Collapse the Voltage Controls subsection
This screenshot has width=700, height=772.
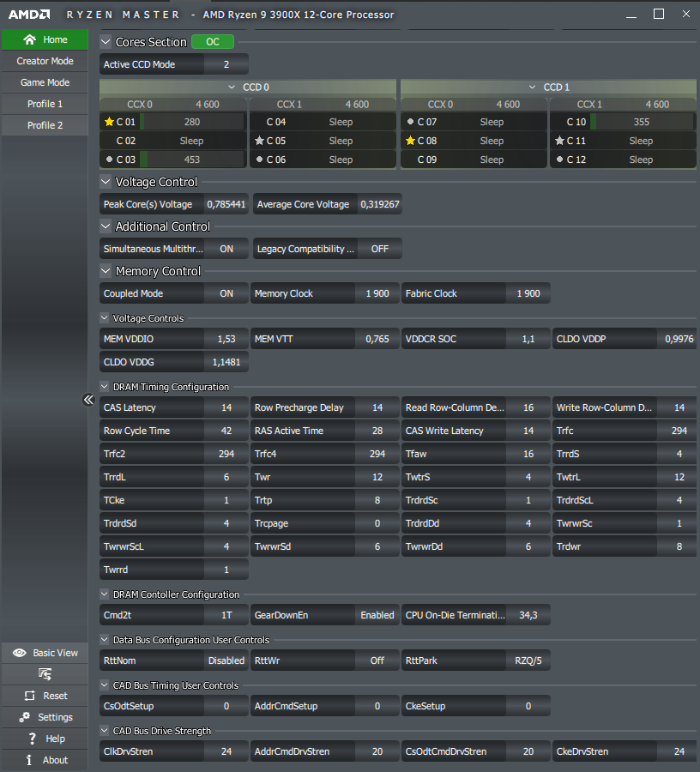105,318
